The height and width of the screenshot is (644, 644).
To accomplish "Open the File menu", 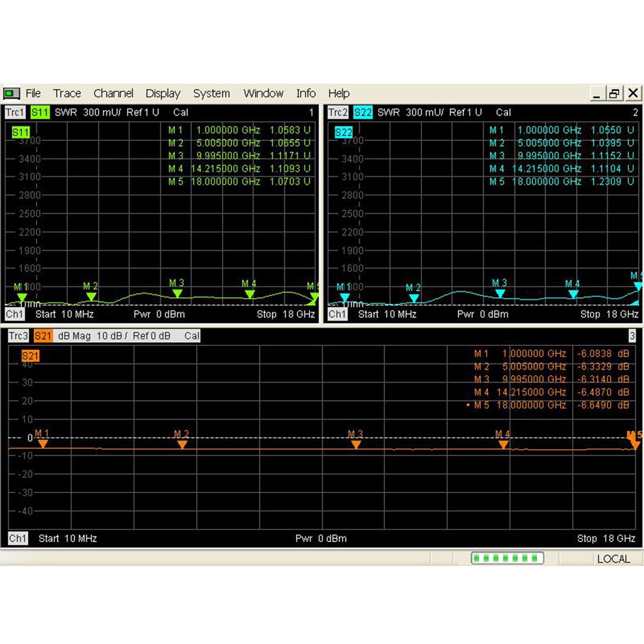I will pyautogui.click(x=33, y=93).
